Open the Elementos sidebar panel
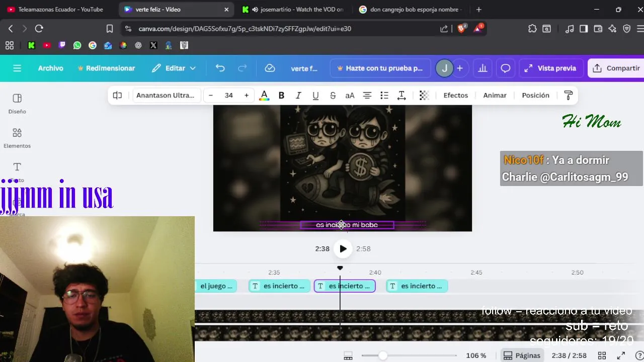 17,138
